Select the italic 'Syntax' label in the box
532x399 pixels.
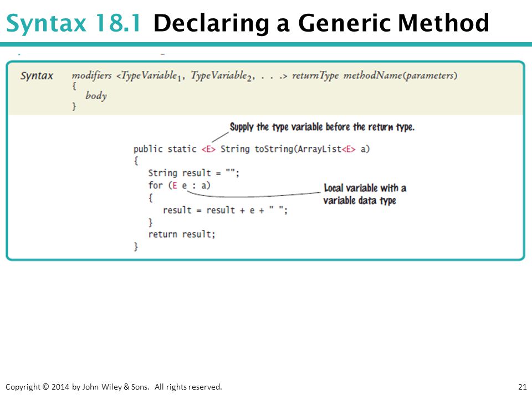(37, 75)
